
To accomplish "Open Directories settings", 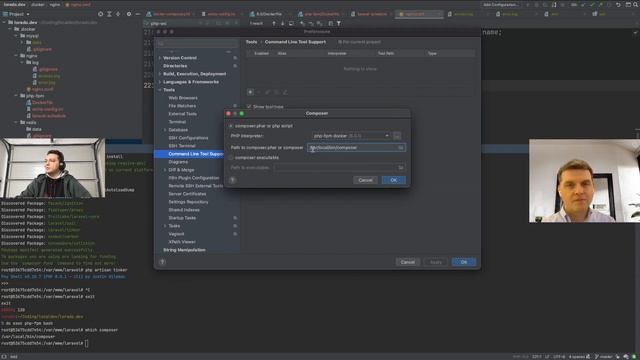I will click(175, 66).
